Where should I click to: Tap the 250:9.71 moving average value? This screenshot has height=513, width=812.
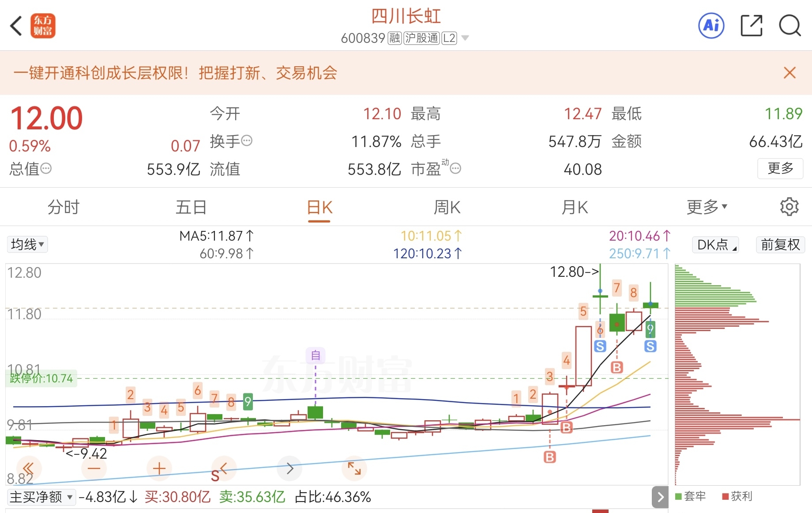tap(639, 253)
